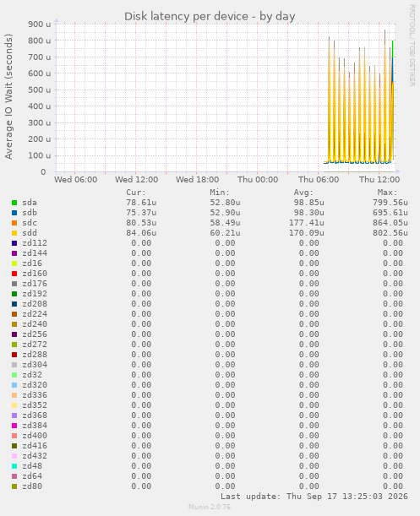Click the 100 u y-axis label
Viewport: 420px width, 516px height.
[x=40, y=155]
